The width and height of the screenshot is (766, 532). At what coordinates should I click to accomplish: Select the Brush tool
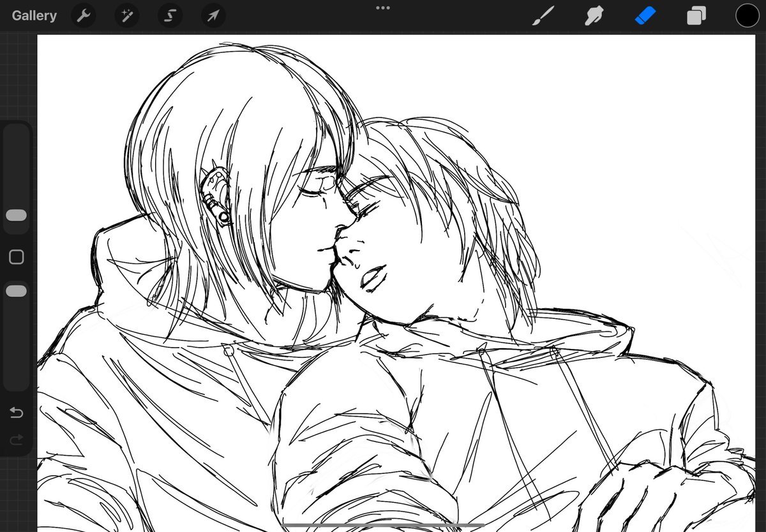(542, 16)
